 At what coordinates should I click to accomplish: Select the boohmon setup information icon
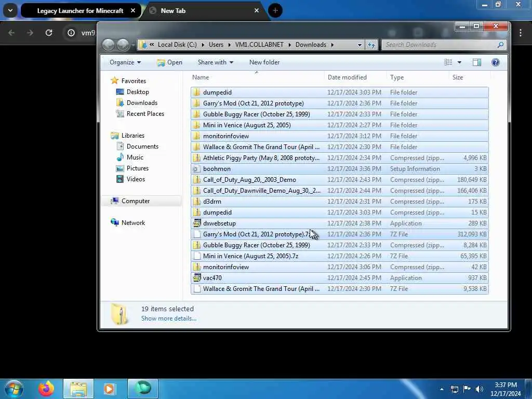pos(197,169)
